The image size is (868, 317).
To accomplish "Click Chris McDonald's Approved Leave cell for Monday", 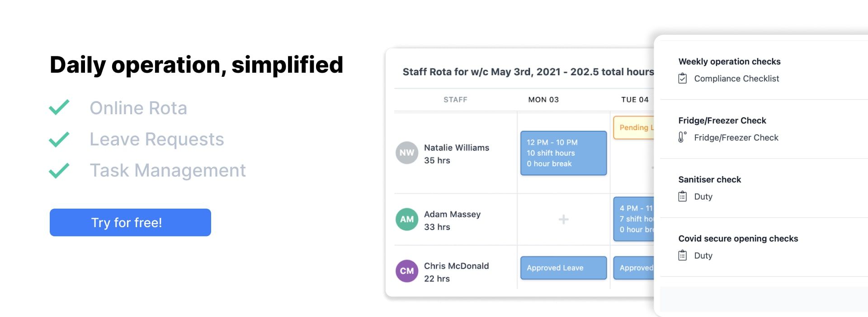I will [563, 268].
